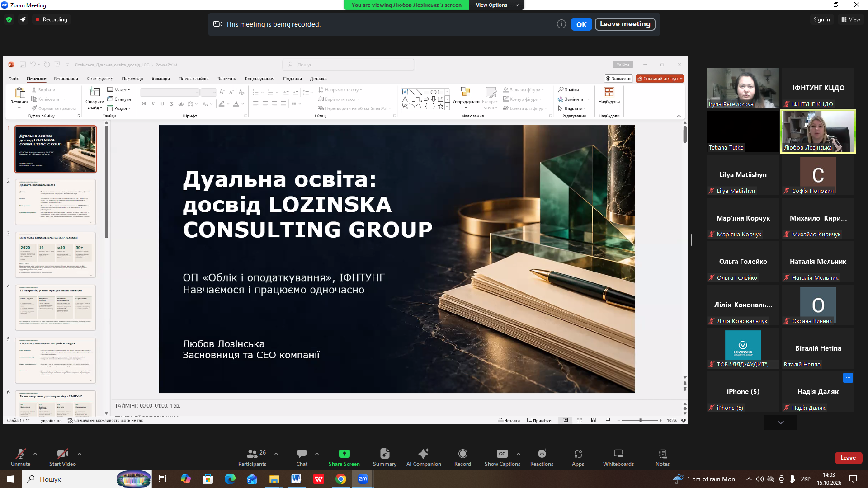Click Share Screen button
This screenshot has width=868, height=488.
[344, 457]
